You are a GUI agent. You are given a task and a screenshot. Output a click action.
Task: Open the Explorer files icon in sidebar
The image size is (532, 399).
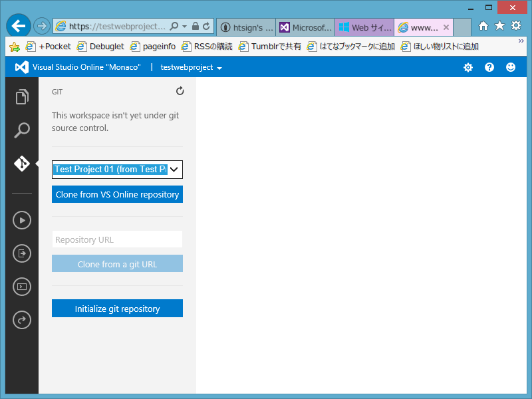coord(22,97)
